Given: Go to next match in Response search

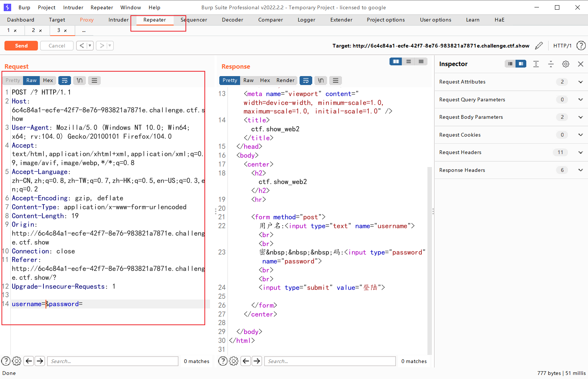Looking at the screenshot, I should pyautogui.click(x=257, y=361).
